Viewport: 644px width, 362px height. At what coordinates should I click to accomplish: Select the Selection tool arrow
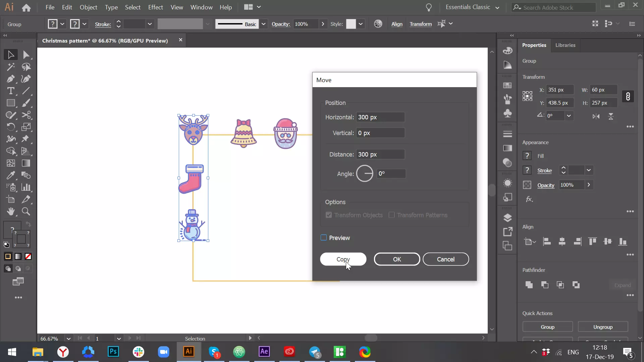[x=10, y=55]
